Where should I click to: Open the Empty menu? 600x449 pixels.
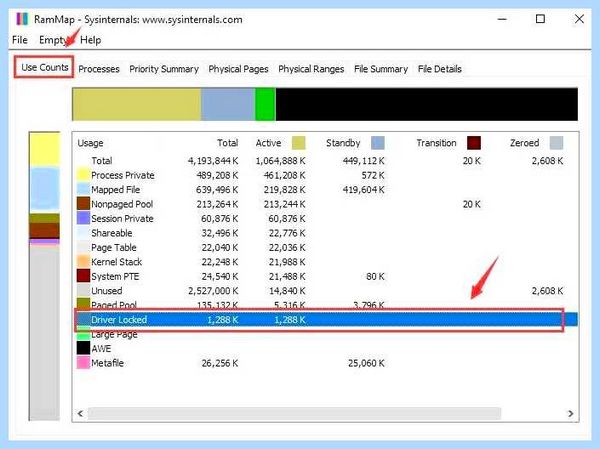53,40
